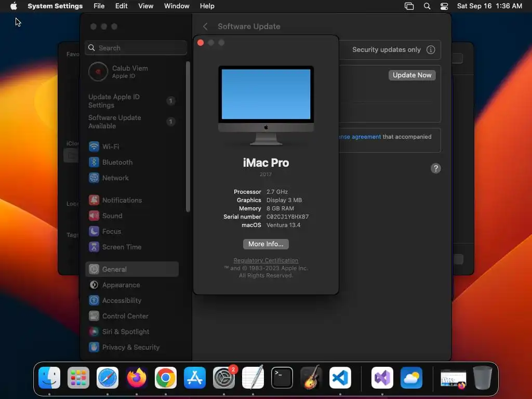Open the Regulatory Certification link
This screenshot has width=532, height=399.
(x=265, y=260)
